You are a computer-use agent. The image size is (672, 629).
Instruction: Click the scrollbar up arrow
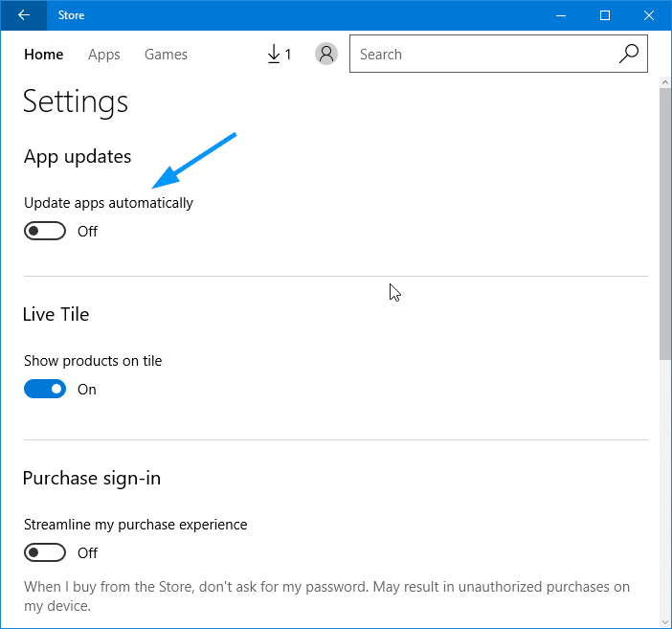coord(664,83)
